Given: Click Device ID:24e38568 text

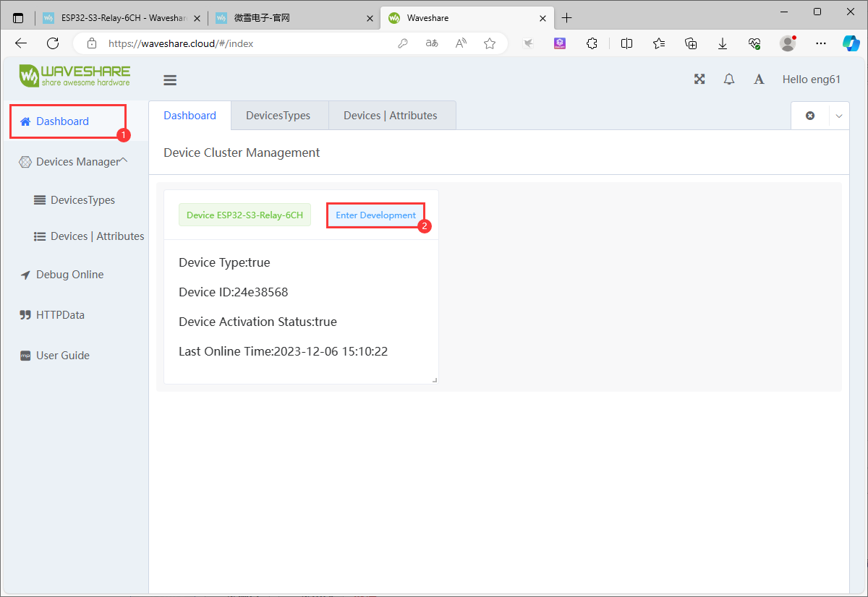Looking at the screenshot, I should pyautogui.click(x=234, y=292).
